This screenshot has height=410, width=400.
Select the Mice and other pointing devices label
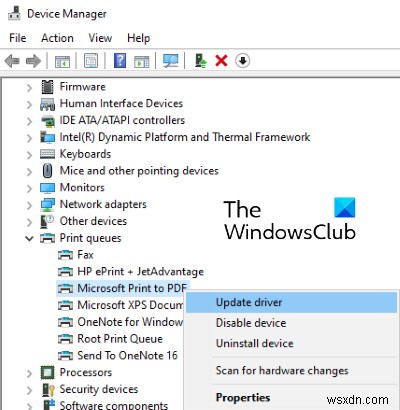[139, 171]
